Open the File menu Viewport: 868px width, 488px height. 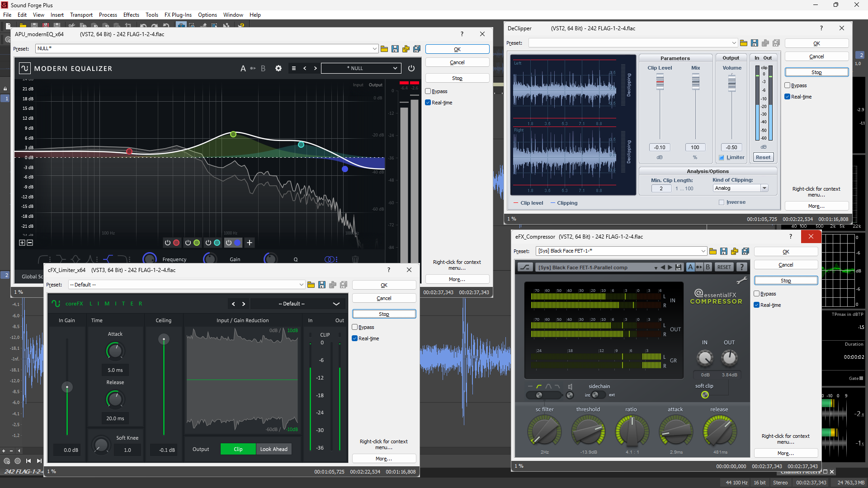coord(7,15)
